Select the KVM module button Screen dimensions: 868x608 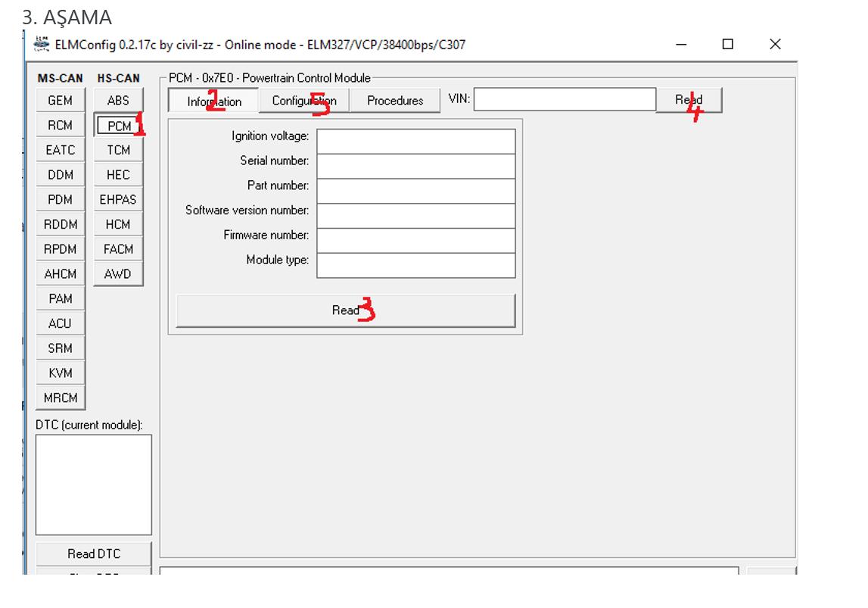coord(61,373)
